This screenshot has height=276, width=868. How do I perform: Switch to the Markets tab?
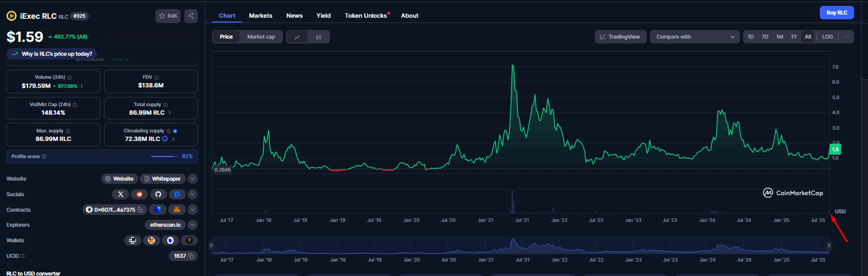coord(260,16)
